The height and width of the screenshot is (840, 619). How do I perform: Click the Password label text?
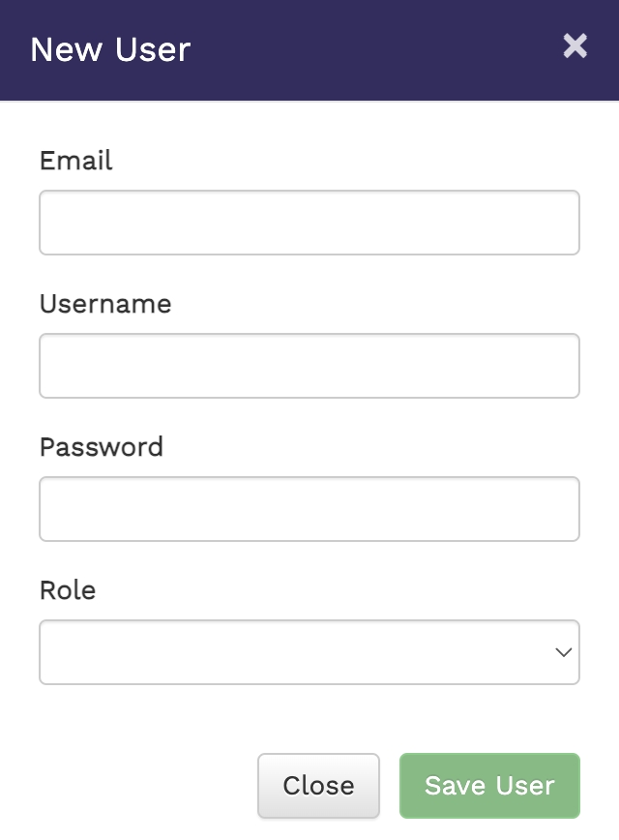(x=102, y=447)
